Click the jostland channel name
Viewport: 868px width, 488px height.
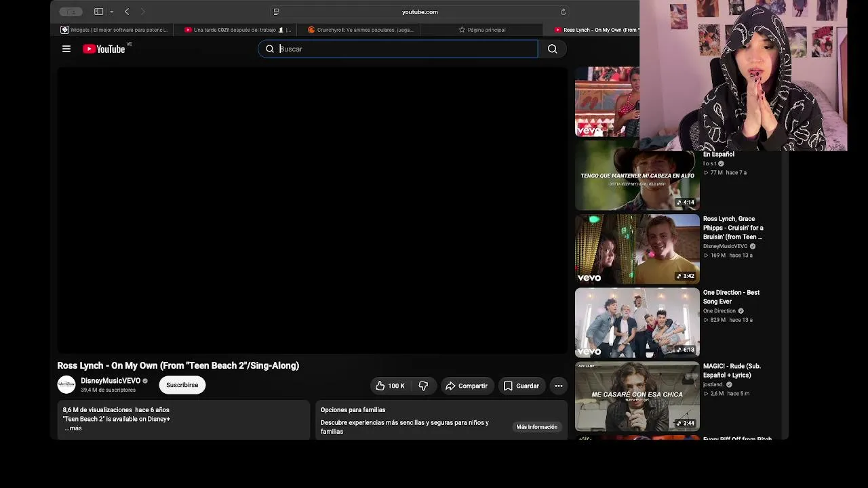tap(713, 384)
